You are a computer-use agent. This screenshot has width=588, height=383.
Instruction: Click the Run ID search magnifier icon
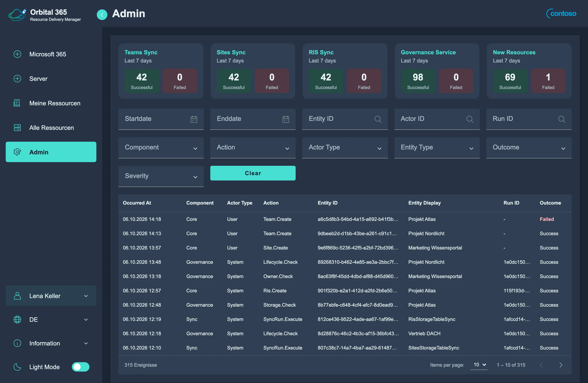562,119
